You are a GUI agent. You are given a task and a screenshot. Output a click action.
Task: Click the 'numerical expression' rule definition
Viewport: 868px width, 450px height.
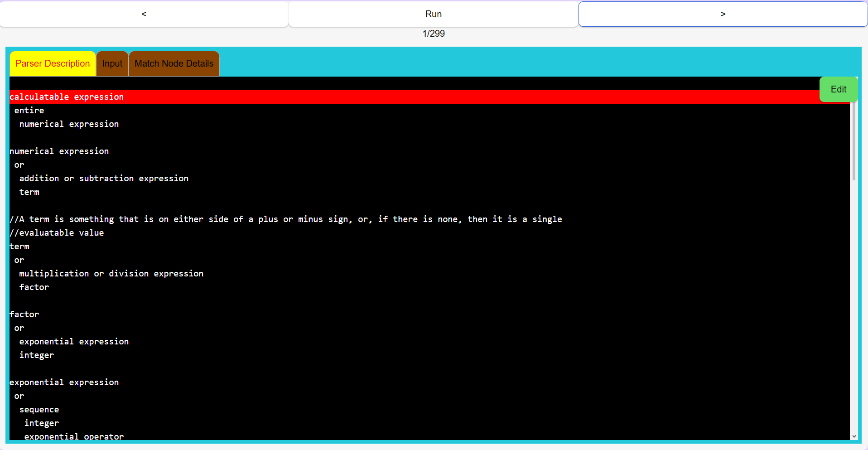pyautogui.click(x=59, y=151)
